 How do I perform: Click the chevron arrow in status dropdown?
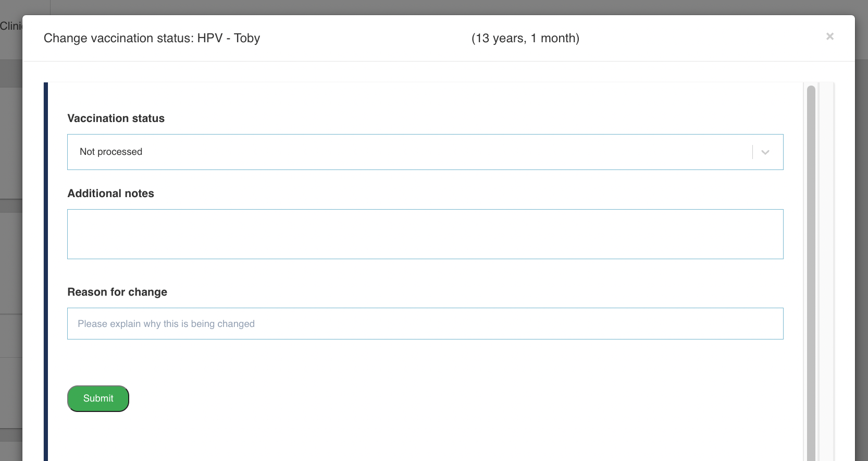coord(765,152)
